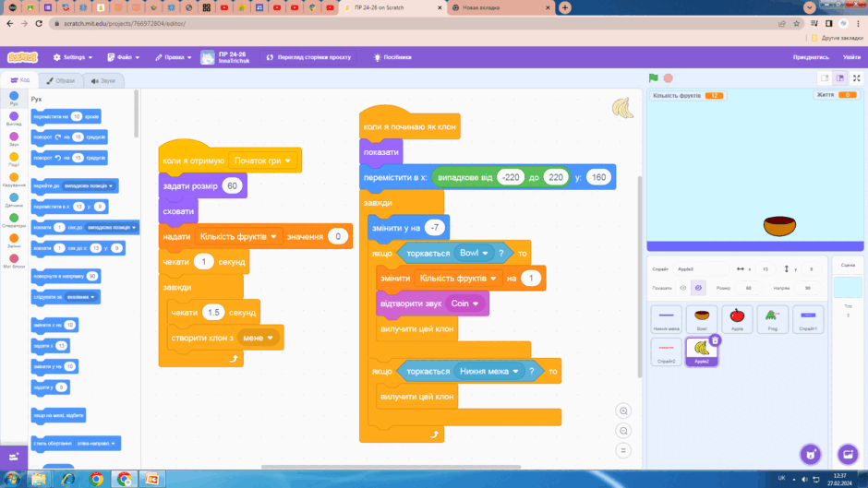The width and height of the screenshot is (868, 488).
Task: Hide the sprite using crossed eye icon
Action: pyautogui.click(x=698, y=288)
